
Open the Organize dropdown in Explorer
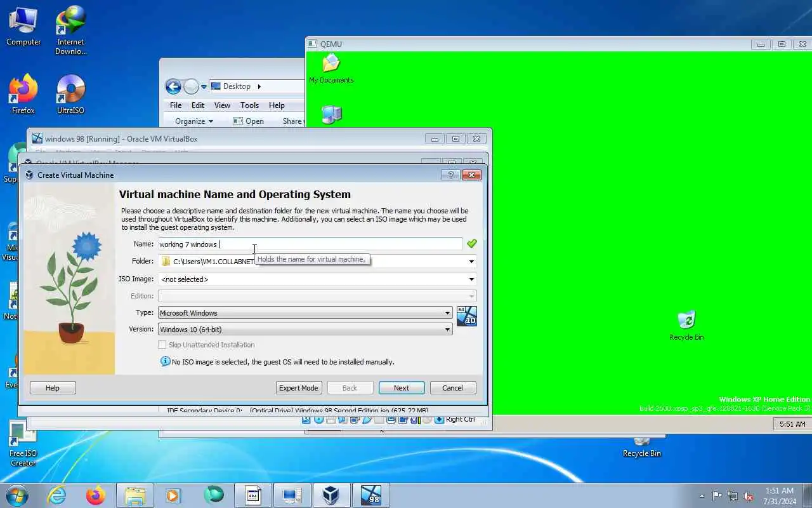[x=194, y=121]
